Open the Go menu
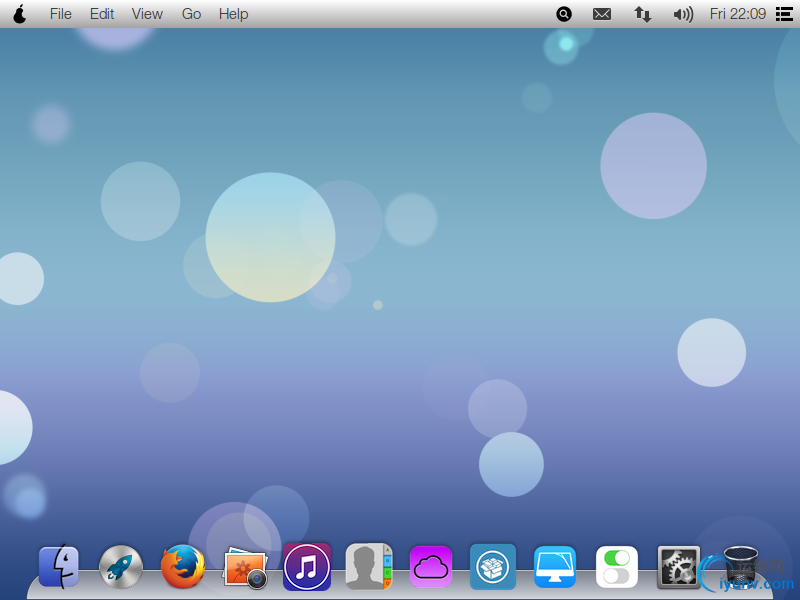800x600 pixels. pyautogui.click(x=191, y=14)
